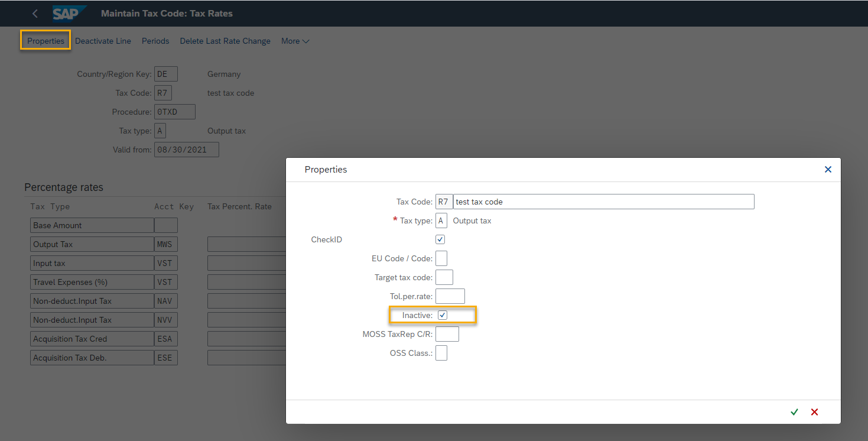Click the NAV account key cell
Viewport: 868px width, 441px height.
166,301
